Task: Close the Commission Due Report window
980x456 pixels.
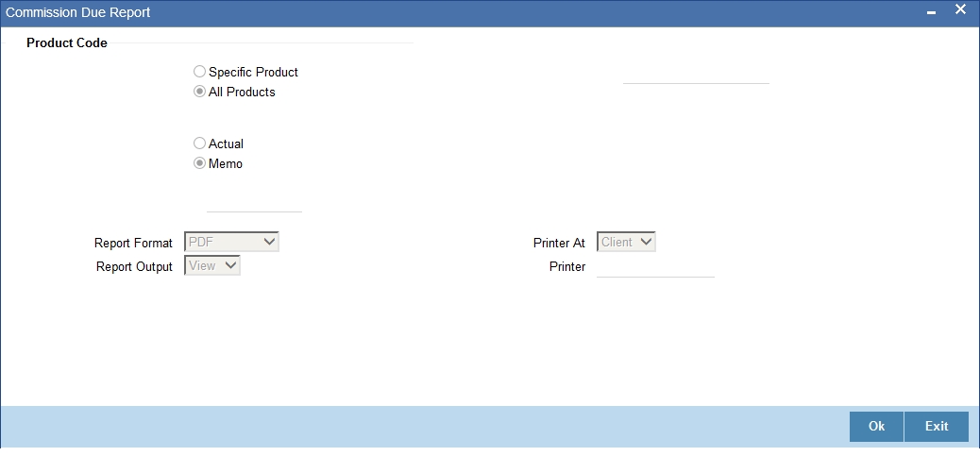Action: [960, 10]
